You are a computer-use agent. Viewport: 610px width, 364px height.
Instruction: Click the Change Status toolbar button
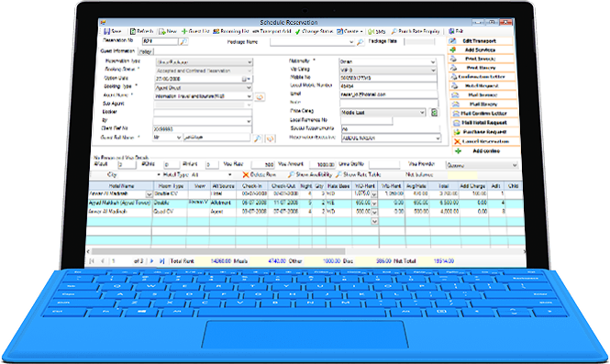pos(314,31)
